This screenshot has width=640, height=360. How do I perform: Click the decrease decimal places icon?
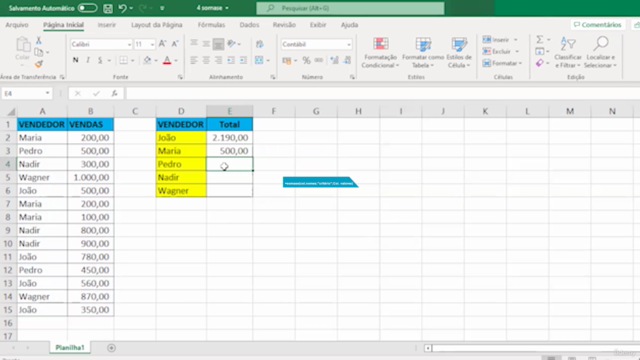(x=347, y=60)
